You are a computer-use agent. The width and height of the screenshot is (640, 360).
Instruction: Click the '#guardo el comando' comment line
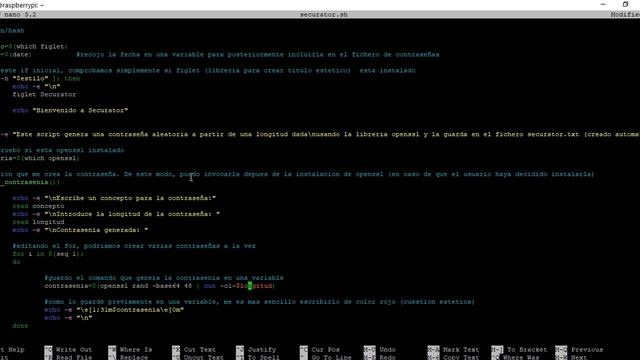(x=164, y=278)
